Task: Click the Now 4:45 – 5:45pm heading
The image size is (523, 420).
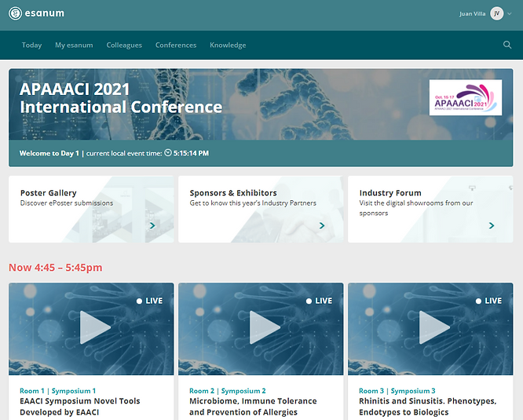Action: tap(56, 268)
